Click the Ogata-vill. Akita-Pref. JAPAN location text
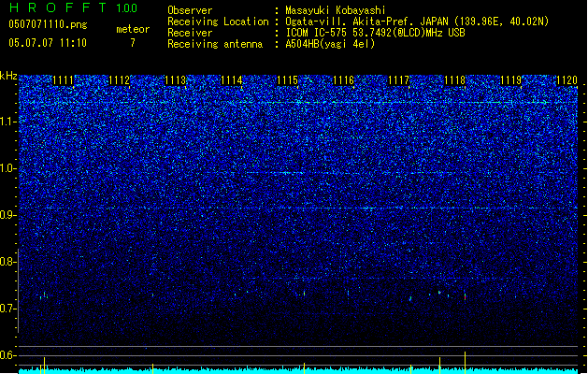This screenshot has width=588, height=374. [x=417, y=22]
